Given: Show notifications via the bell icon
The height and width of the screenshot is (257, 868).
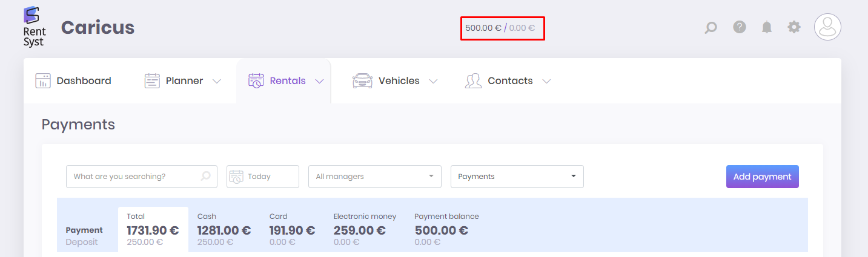Looking at the screenshot, I should tap(767, 27).
